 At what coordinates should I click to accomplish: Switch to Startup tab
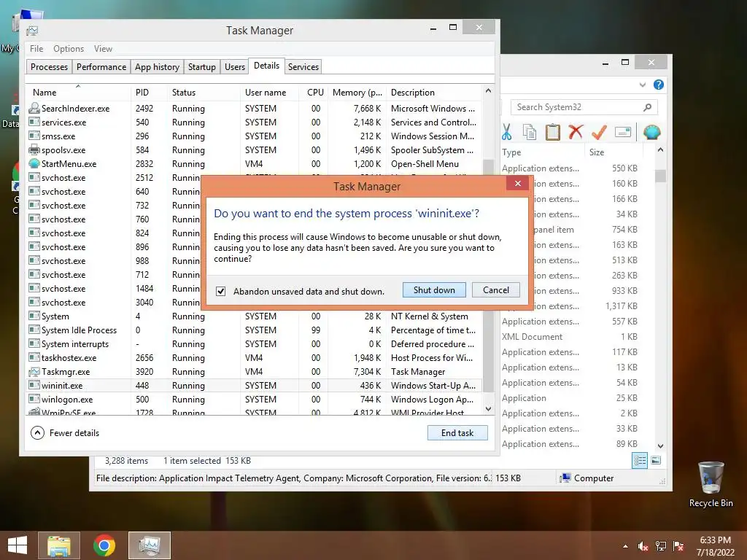click(x=202, y=66)
